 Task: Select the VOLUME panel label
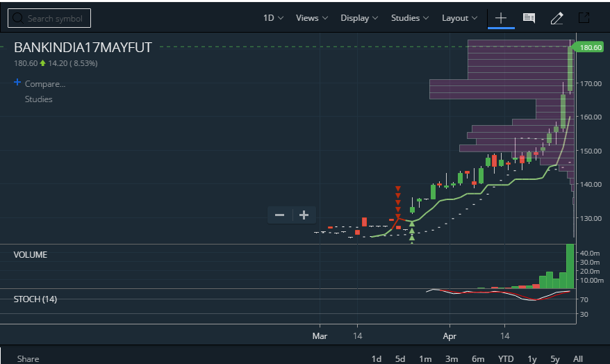(31, 255)
